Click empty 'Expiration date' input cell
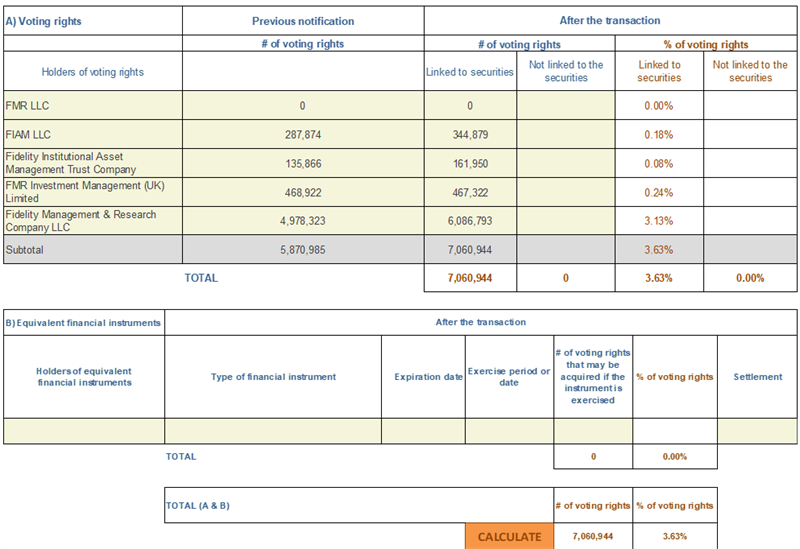The width and height of the screenshot is (800, 549). [423, 431]
